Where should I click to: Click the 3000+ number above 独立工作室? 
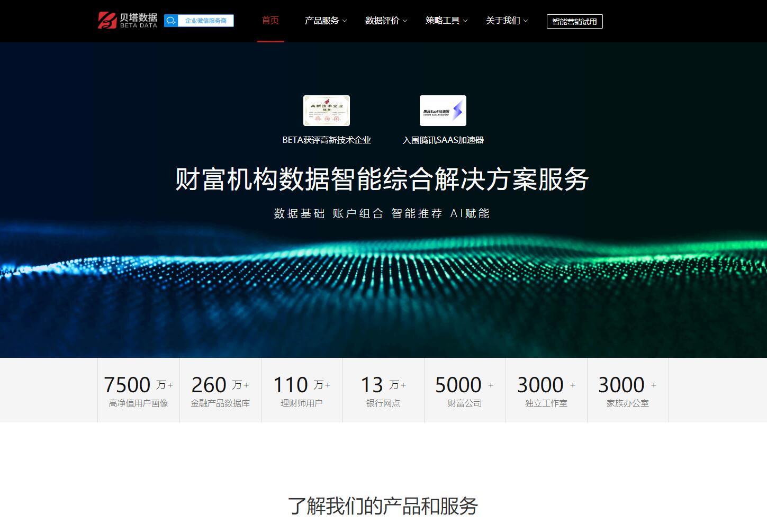point(546,385)
